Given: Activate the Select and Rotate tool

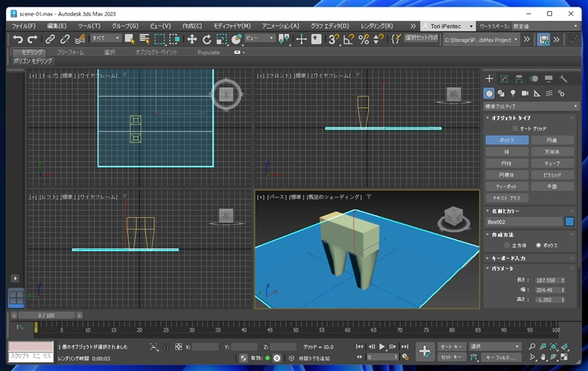Looking at the screenshot, I should [x=207, y=39].
